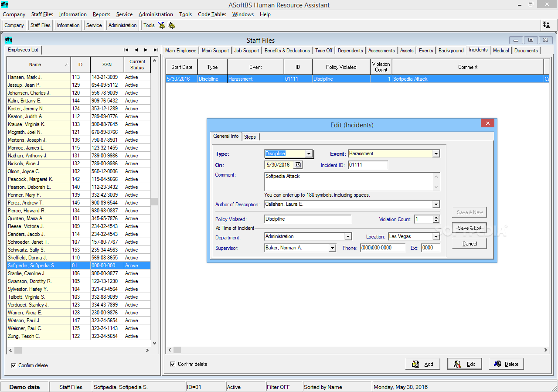Select employee Zung, Tesoh C.

point(78,336)
